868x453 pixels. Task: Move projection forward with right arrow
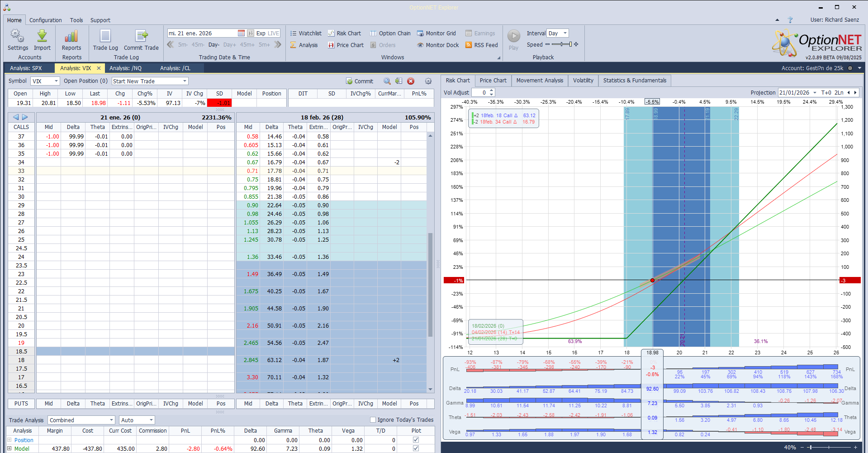pyautogui.click(x=855, y=92)
